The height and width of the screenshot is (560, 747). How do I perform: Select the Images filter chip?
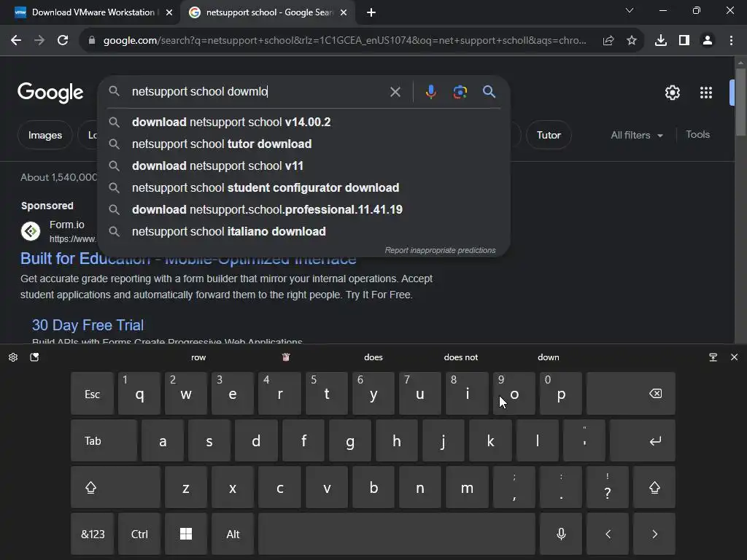44,135
